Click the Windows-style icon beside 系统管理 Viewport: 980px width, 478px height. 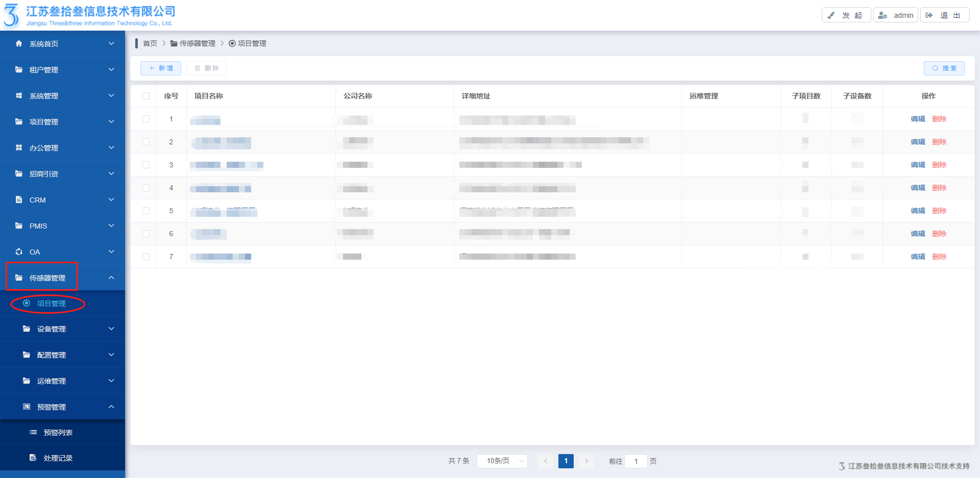coord(19,96)
